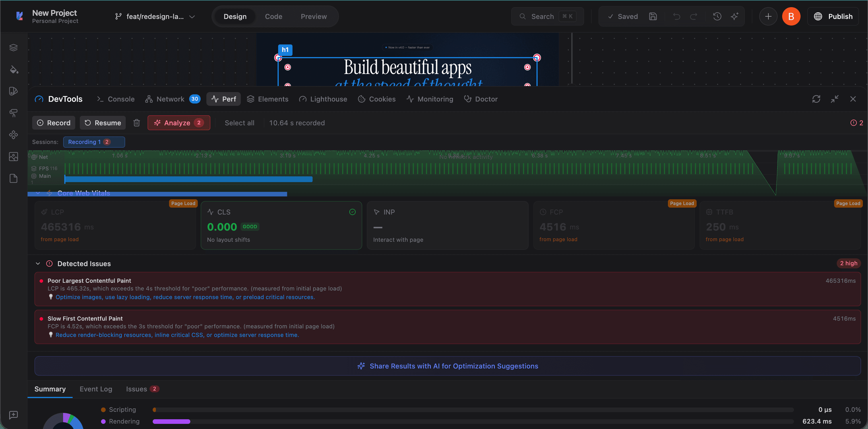Enable the Recording 1 session filter
The image size is (868, 429).
tap(94, 142)
